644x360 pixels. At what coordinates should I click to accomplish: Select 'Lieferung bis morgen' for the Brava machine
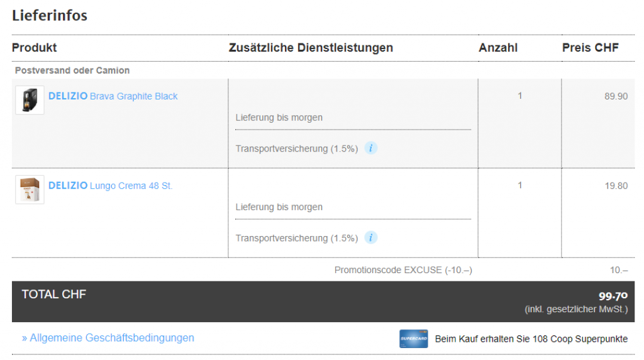279,118
